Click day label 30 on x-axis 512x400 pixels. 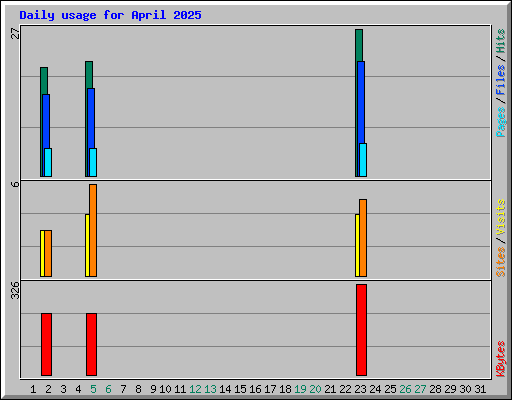(465, 389)
